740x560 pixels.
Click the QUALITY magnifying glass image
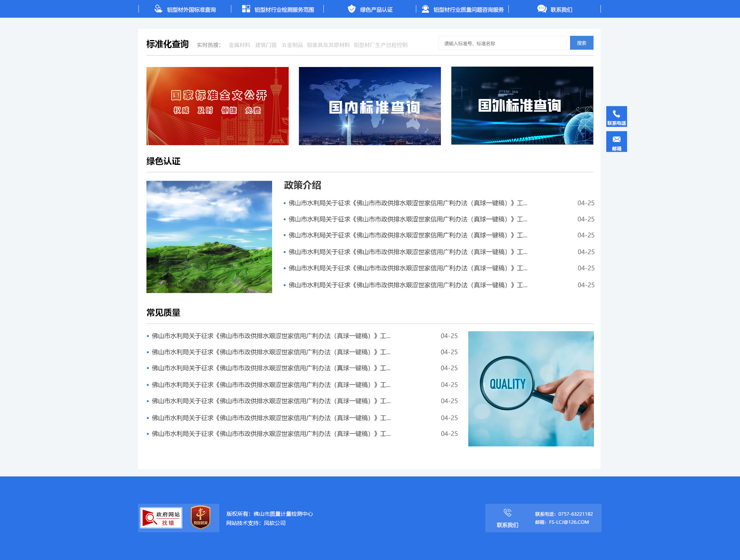click(x=531, y=389)
